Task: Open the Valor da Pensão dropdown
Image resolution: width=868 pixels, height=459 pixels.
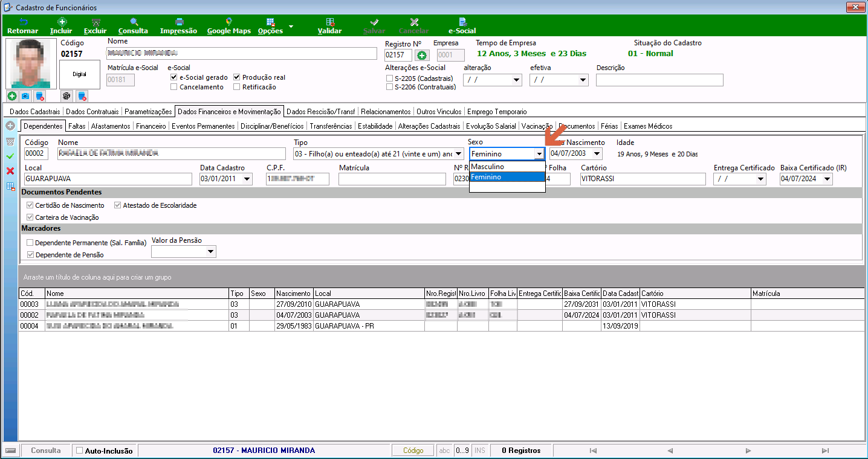Action: 210,252
